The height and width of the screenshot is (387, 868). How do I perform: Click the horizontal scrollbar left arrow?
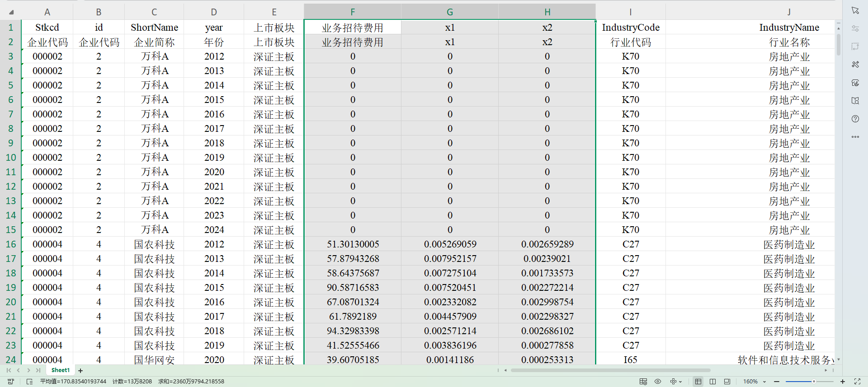point(505,370)
